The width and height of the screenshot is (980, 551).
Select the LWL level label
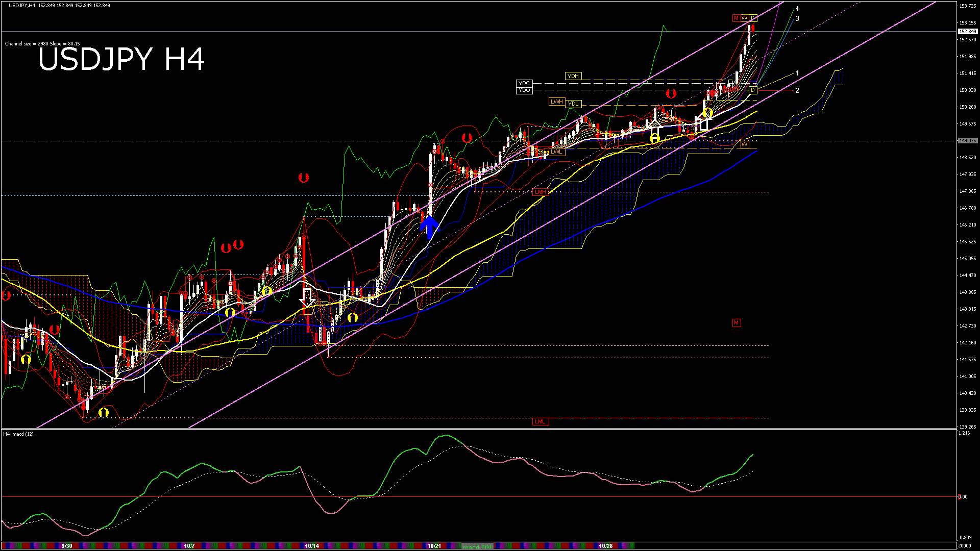point(556,152)
